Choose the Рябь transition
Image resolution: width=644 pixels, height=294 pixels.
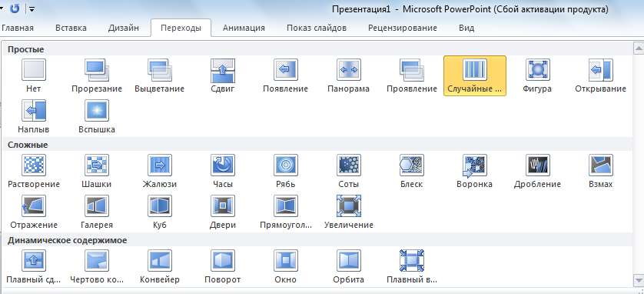pyautogui.click(x=285, y=171)
